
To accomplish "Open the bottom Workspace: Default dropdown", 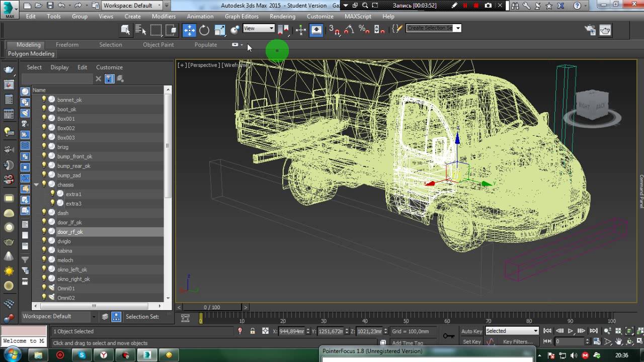I will [x=59, y=317].
